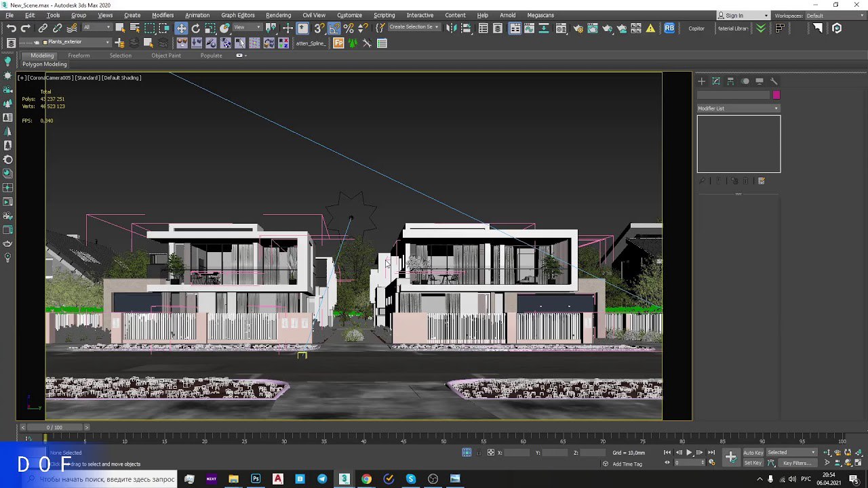Activate the Select Object tool

point(120,28)
